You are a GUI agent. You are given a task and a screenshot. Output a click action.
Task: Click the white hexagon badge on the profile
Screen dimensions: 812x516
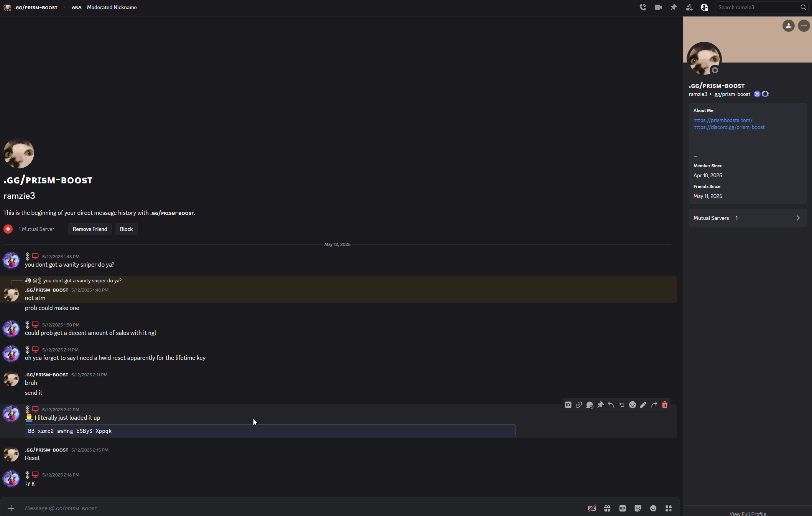point(765,94)
